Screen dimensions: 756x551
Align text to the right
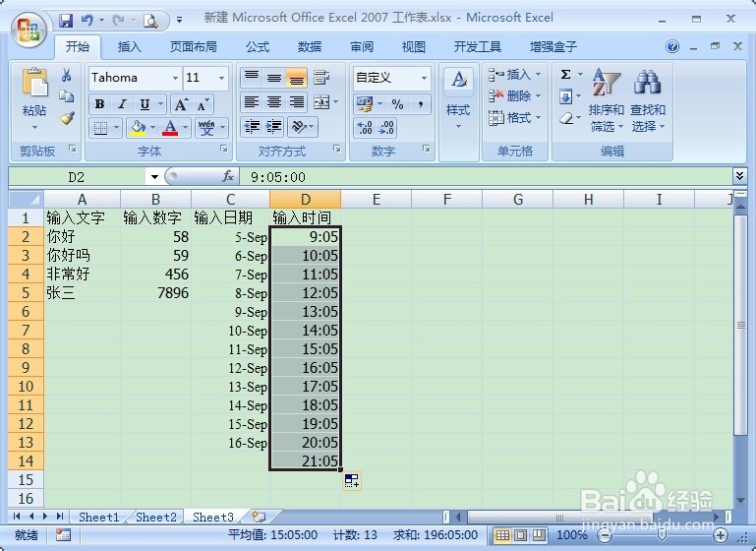(x=296, y=101)
